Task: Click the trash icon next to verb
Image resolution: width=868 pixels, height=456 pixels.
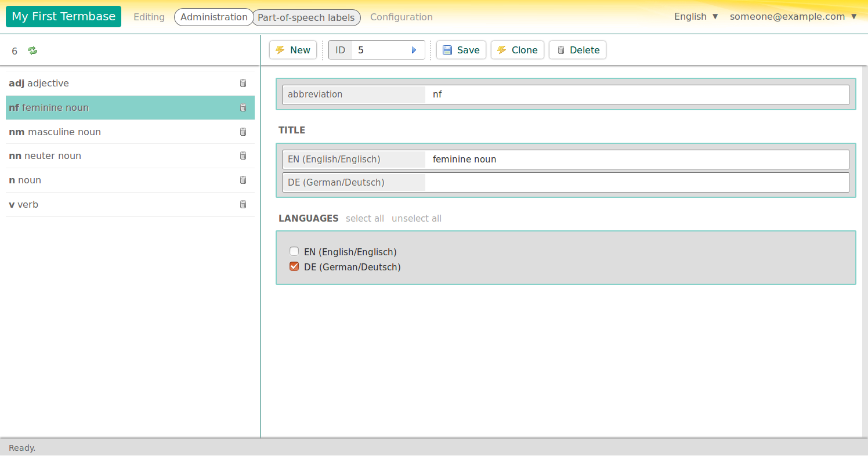Action: point(243,204)
